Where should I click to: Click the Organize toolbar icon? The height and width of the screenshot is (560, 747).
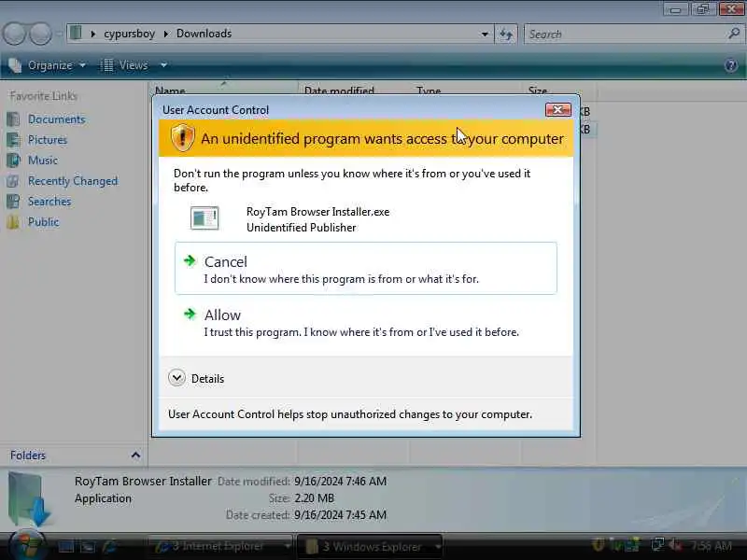click(x=15, y=65)
